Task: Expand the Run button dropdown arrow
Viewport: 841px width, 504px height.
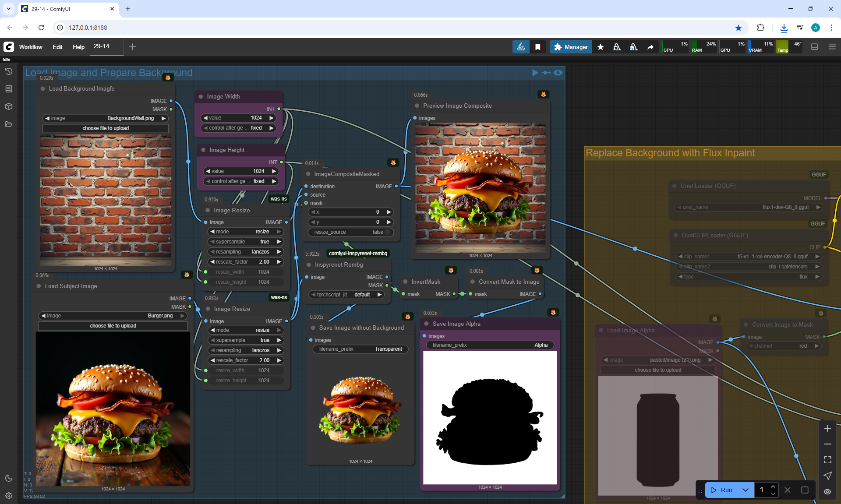Action: click(x=746, y=490)
